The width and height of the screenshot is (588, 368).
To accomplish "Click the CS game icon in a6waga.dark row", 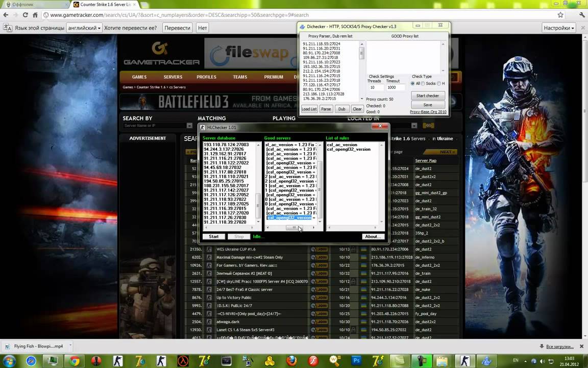I will [209, 322].
